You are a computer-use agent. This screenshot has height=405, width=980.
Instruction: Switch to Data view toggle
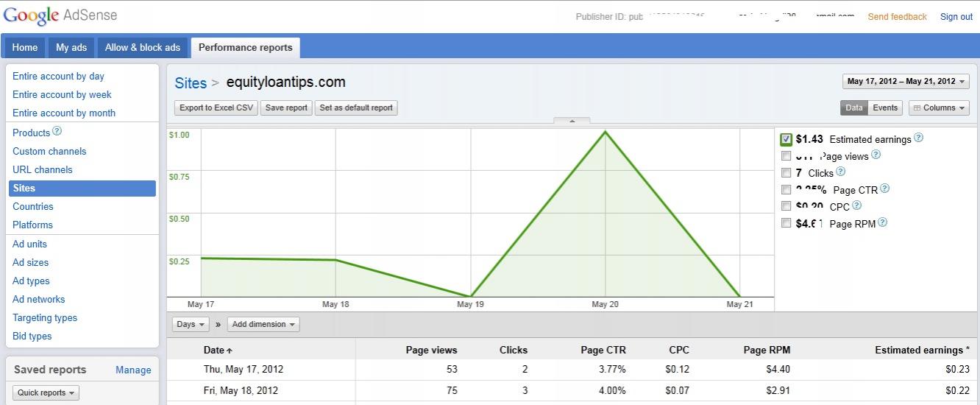pyautogui.click(x=854, y=108)
